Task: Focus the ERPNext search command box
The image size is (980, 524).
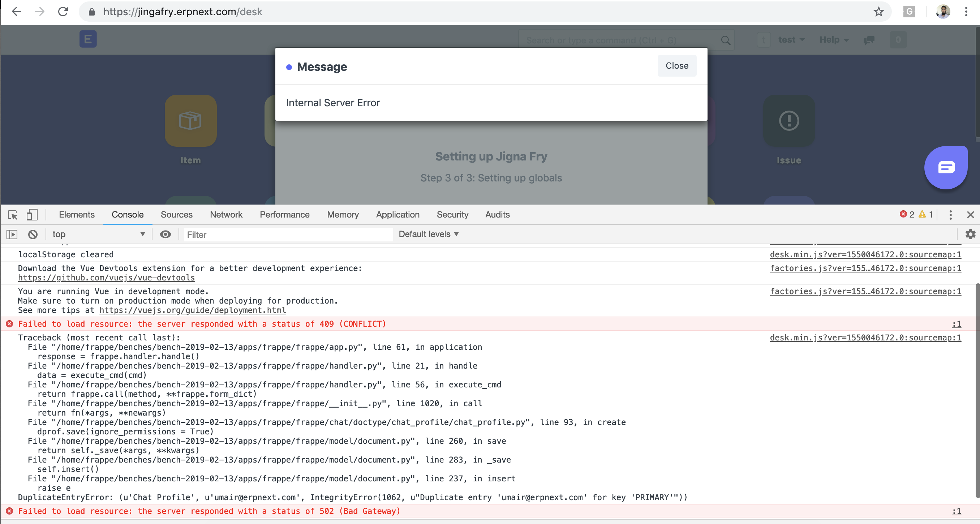Action: 626,40
